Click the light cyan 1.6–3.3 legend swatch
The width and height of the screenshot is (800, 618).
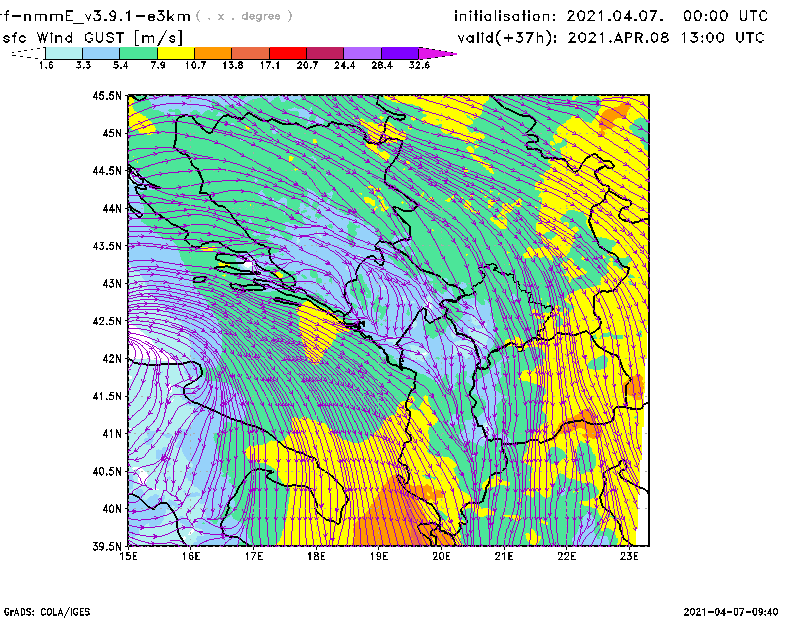pos(64,53)
